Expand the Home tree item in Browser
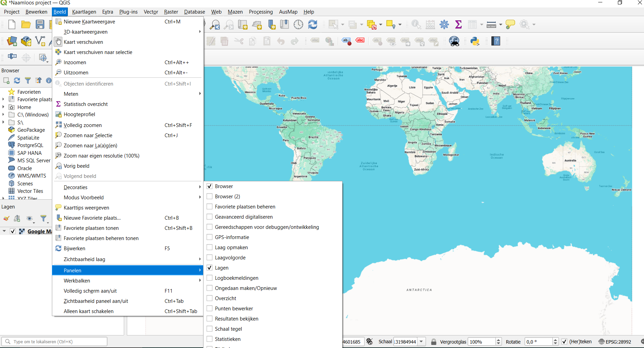 coord(3,107)
